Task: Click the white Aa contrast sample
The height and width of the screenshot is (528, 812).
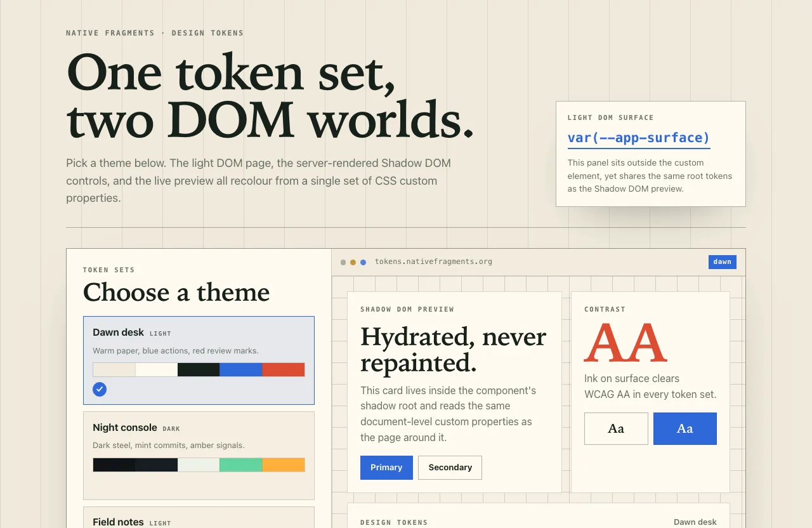Action: (x=616, y=428)
